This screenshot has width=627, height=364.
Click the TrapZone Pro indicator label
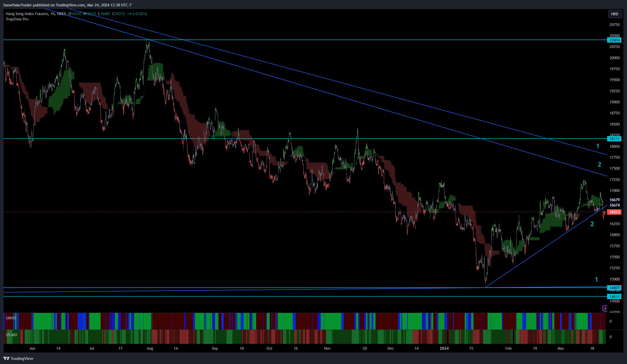click(17, 19)
